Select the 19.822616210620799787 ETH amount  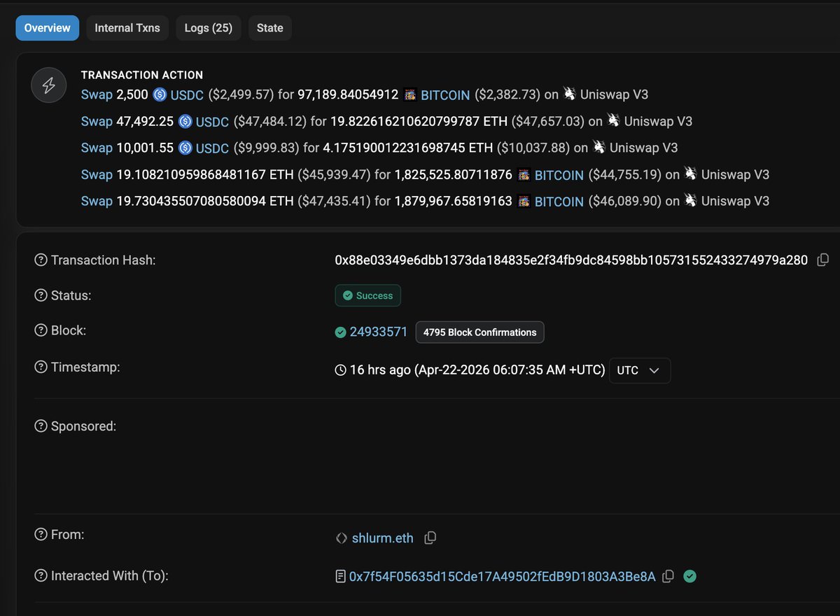point(419,121)
